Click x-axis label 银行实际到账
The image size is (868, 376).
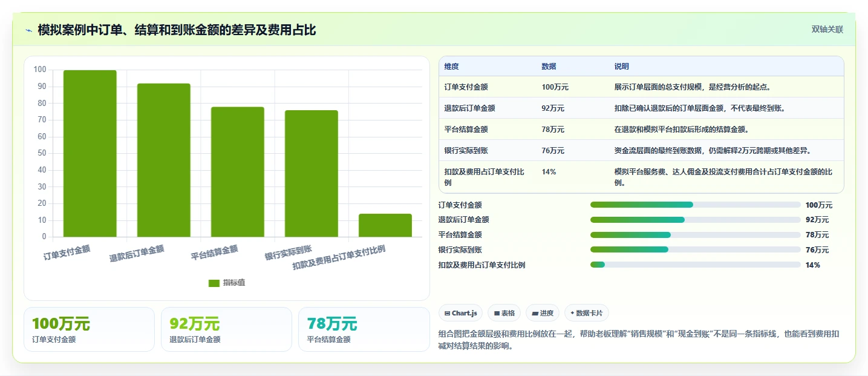(288, 252)
